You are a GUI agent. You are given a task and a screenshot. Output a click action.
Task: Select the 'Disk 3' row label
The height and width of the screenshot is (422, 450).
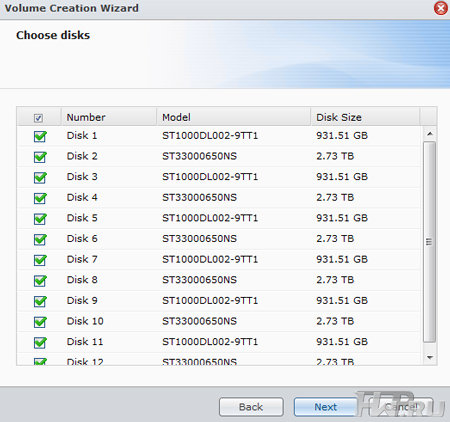coord(82,177)
